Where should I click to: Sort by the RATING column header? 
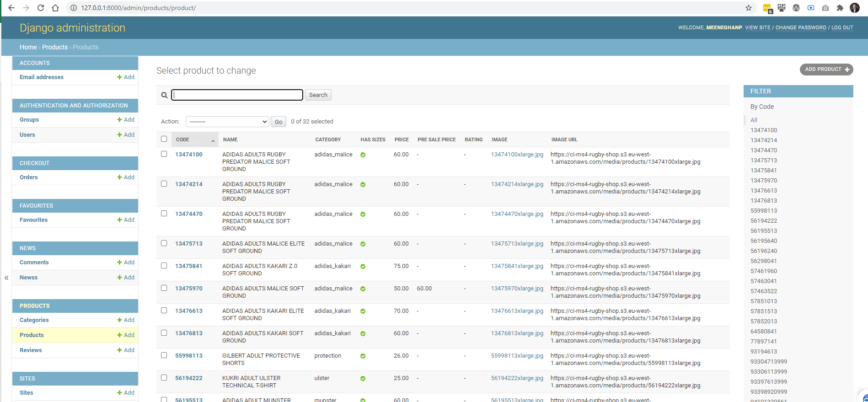point(474,140)
